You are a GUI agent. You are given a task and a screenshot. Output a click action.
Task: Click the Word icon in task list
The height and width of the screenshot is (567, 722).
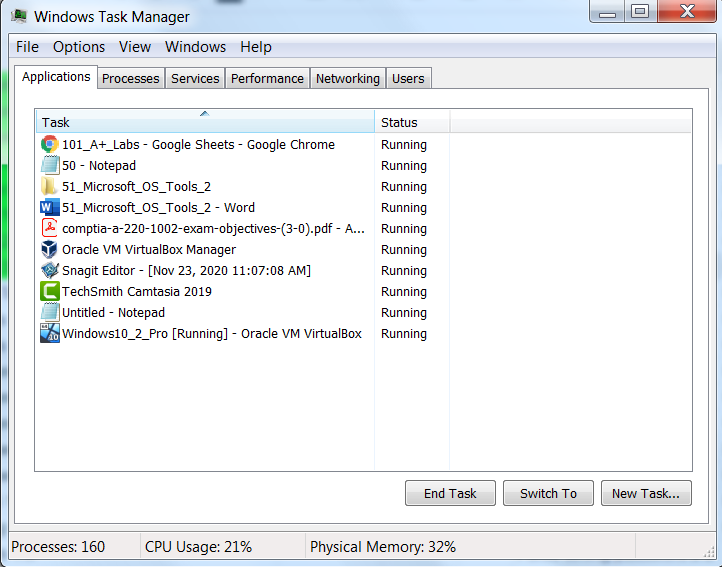49,208
